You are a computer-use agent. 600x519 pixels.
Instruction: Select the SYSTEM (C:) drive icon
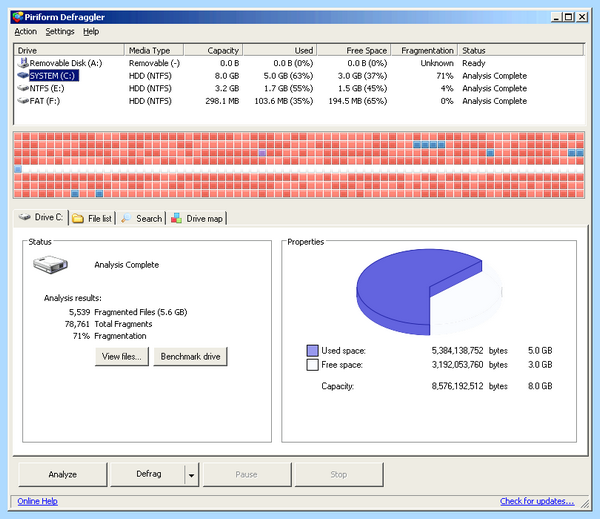[23, 75]
